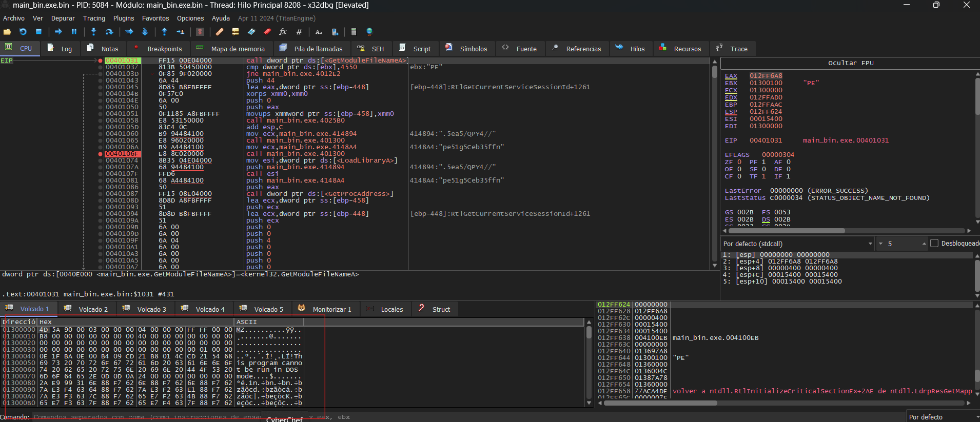Enable the Desbloqueado checkbox
This screenshot has height=422, width=980.
[x=934, y=244]
